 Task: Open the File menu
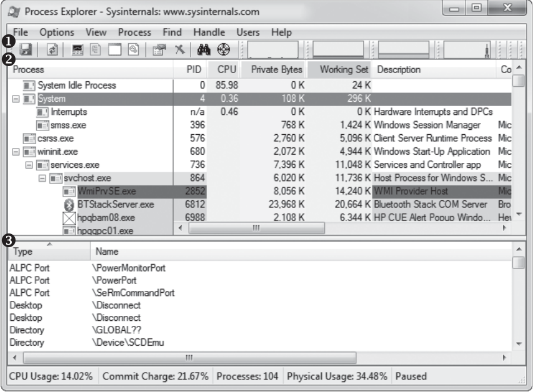tap(21, 32)
